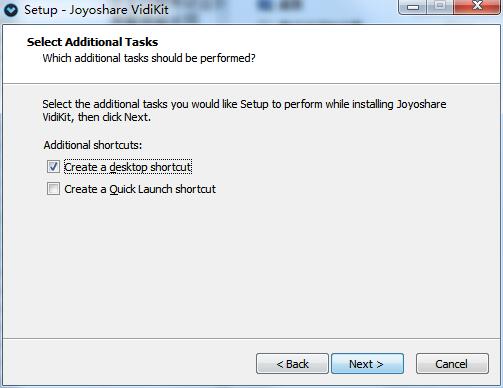Click empty space below the shortcut checkboxes

click(250, 267)
